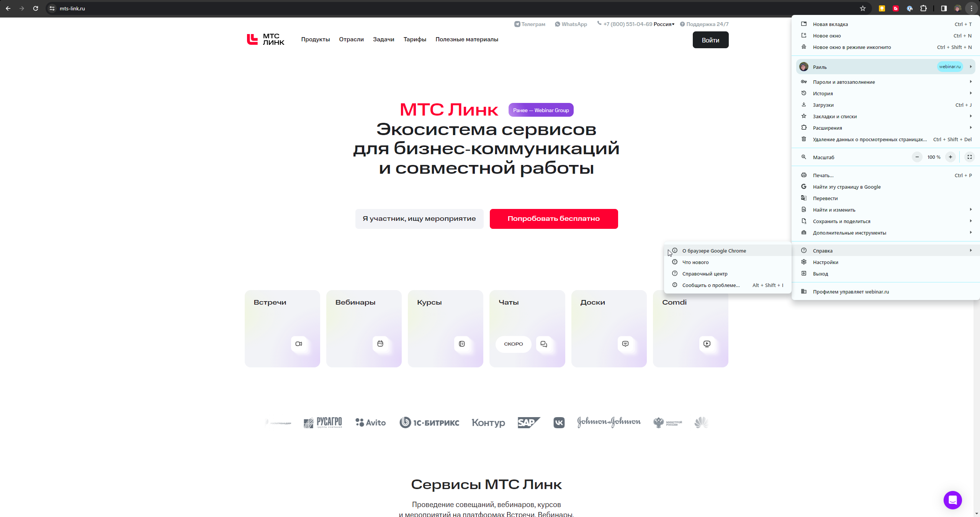Click Раиль profile account toggle
This screenshot has height=517, width=980.
coord(886,66)
